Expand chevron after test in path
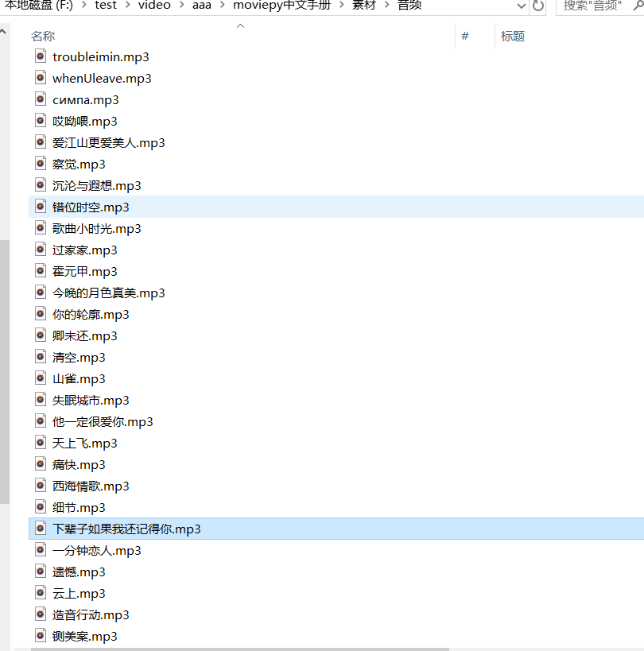 coord(127,6)
